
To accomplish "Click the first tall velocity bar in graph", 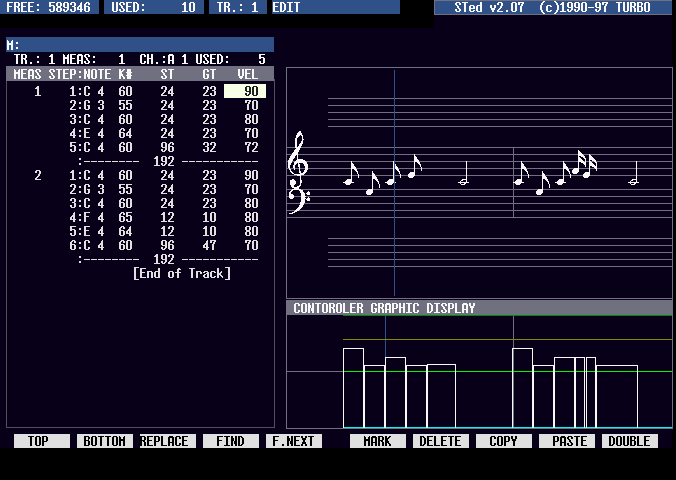I will coord(354,388).
